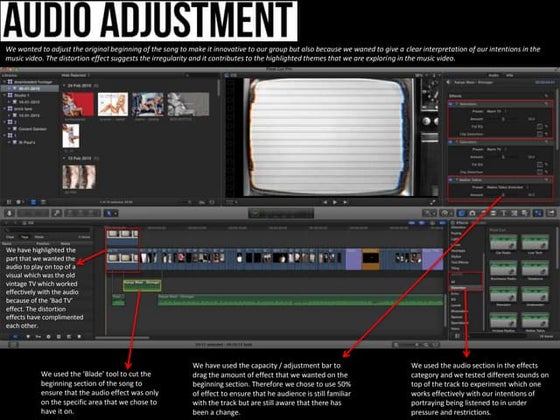Image resolution: width=560 pixels, height=420 pixels.
Task: Select the All audio effects category
Action: (x=453, y=282)
